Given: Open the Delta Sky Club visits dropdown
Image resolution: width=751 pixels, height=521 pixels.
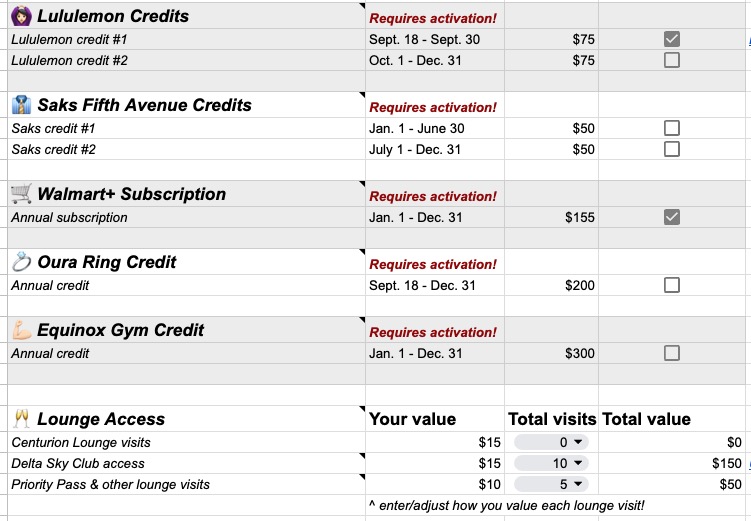Looking at the screenshot, I should tap(553, 463).
